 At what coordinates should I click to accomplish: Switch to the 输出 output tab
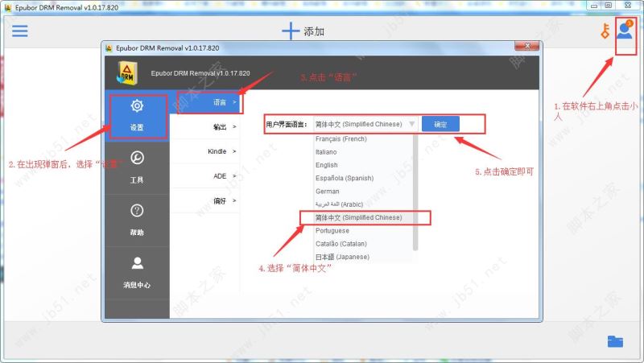[x=205, y=127]
